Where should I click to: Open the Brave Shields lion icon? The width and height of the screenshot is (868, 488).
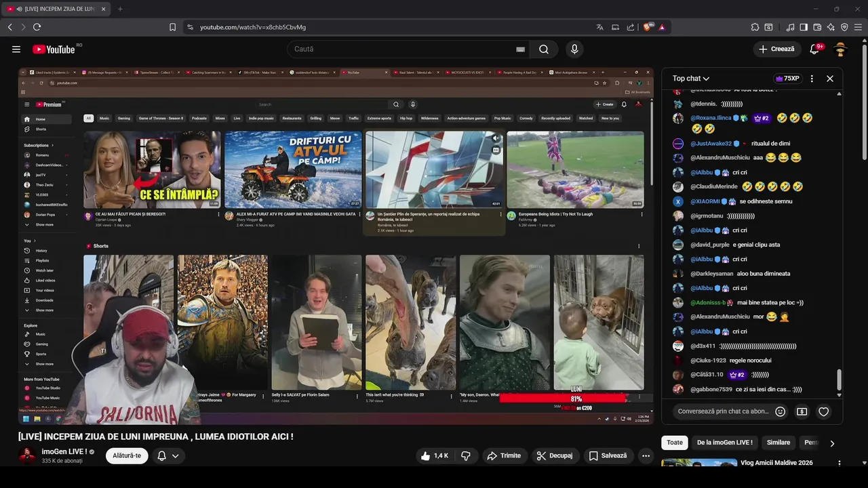pyautogui.click(x=647, y=27)
